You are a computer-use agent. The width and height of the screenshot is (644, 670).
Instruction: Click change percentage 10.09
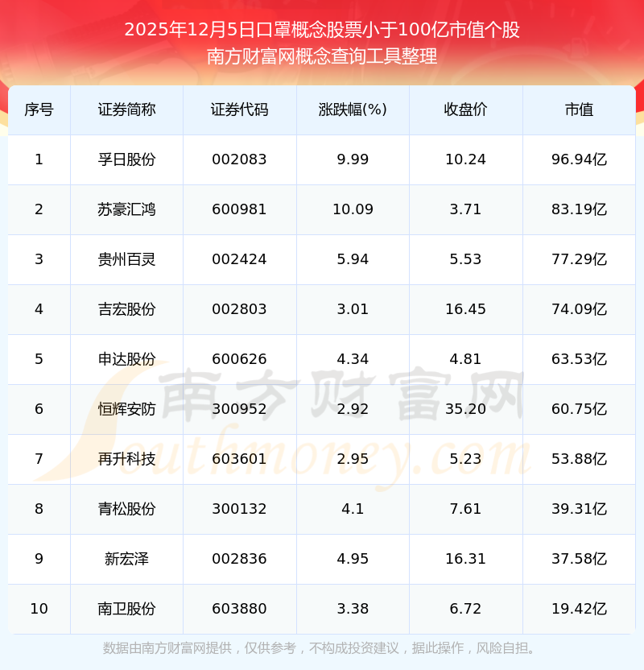pos(353,209)
